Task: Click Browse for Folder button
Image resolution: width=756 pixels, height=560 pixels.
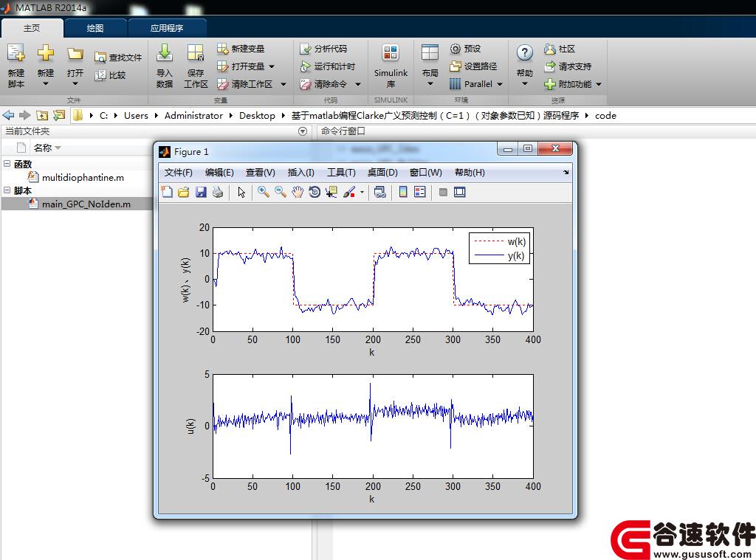Action: 59,115
